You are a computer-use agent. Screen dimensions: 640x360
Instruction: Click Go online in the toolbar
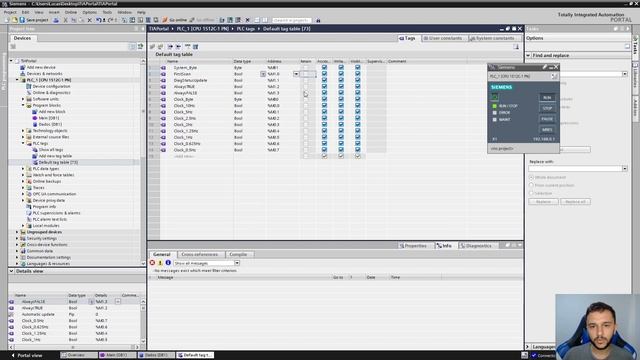(x=174, y=20)
